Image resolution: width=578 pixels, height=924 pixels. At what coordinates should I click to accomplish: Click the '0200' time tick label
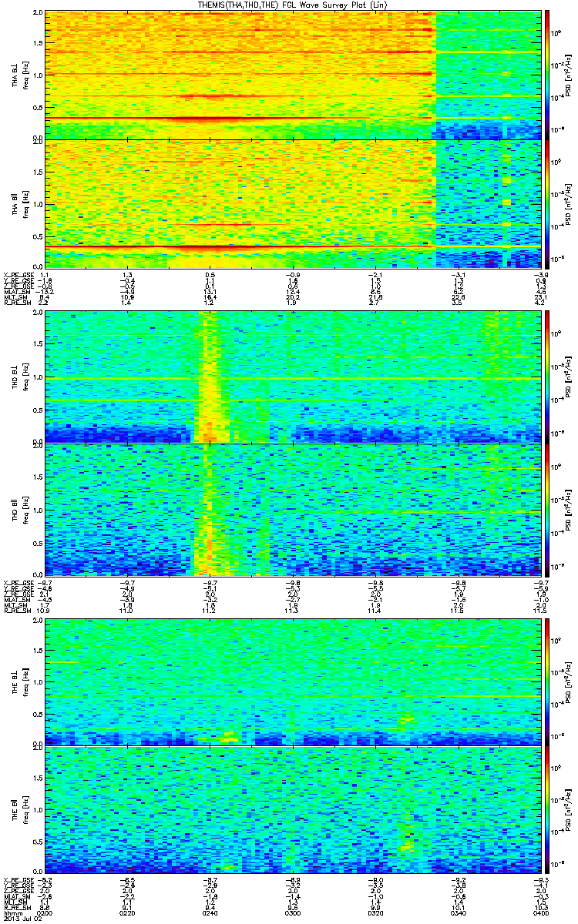coord(44,912)
